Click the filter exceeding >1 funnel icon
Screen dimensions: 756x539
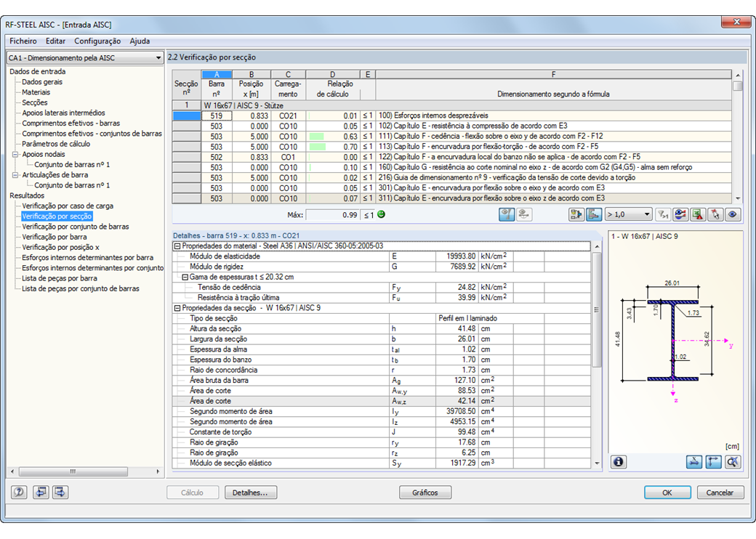pyautogui.click(x=663, y=214)
